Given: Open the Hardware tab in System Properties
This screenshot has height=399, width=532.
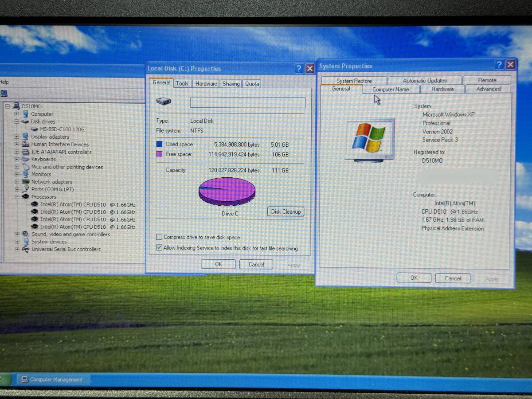Looking at the screenshot, I should click(442, 89).
